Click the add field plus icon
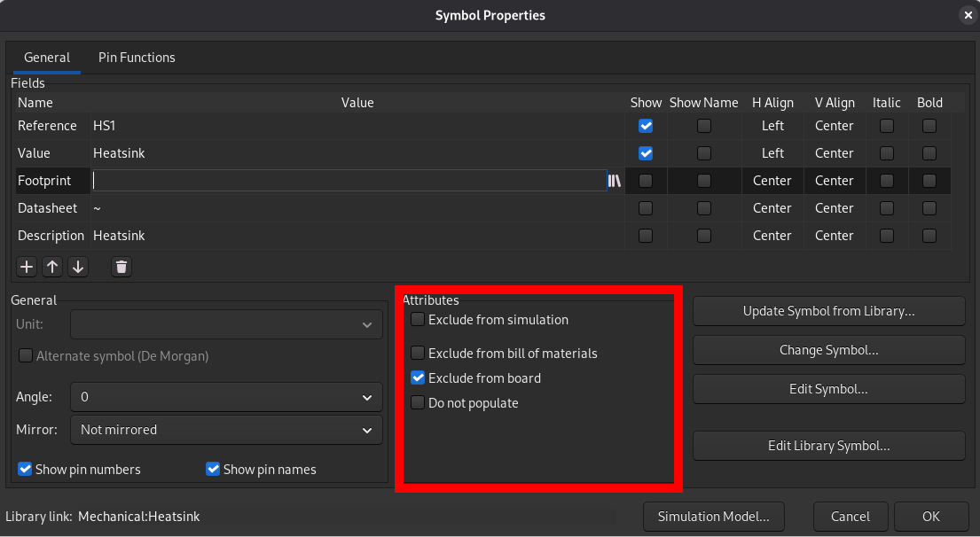Viewport: 980px width, 537px height. coord(27,267)
